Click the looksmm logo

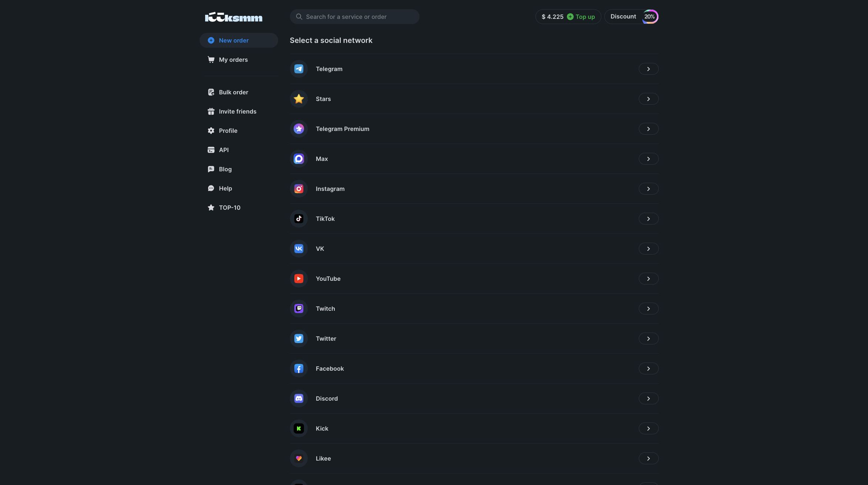234,17
